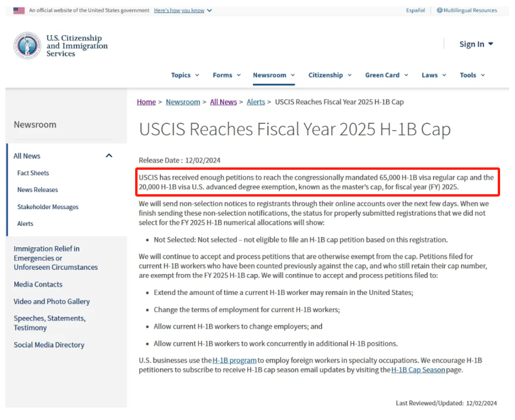Open Stakeholder Messages in the sidebar
Image resolution: width=515 pixels, height=420 pixels.
[48, 207]
